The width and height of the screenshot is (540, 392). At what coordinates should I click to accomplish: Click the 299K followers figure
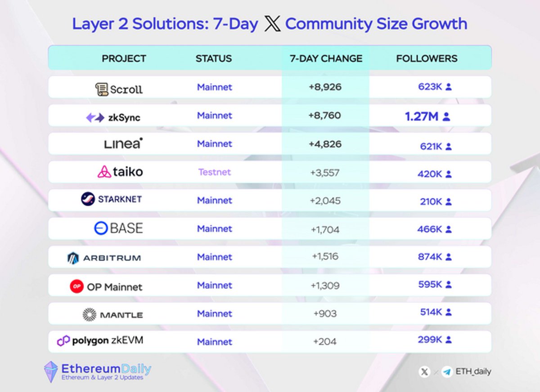[430, 340]
